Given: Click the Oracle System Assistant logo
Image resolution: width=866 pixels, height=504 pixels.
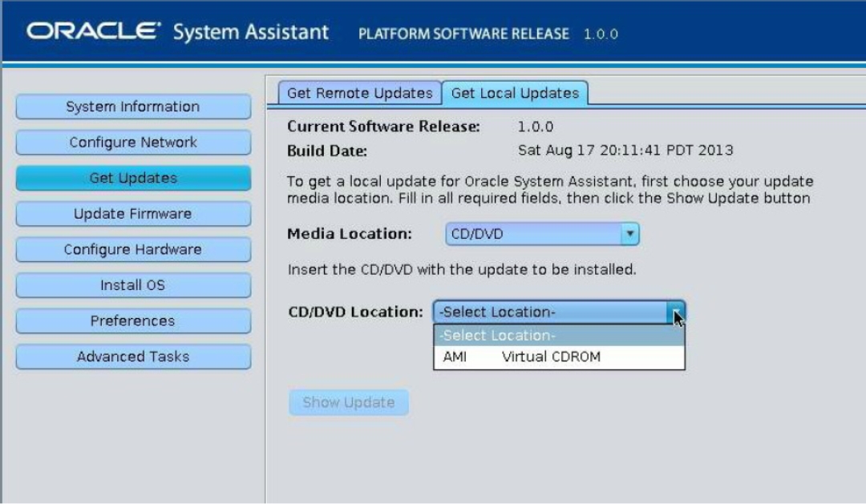Looking at the screenshot, I should (177, 31).
